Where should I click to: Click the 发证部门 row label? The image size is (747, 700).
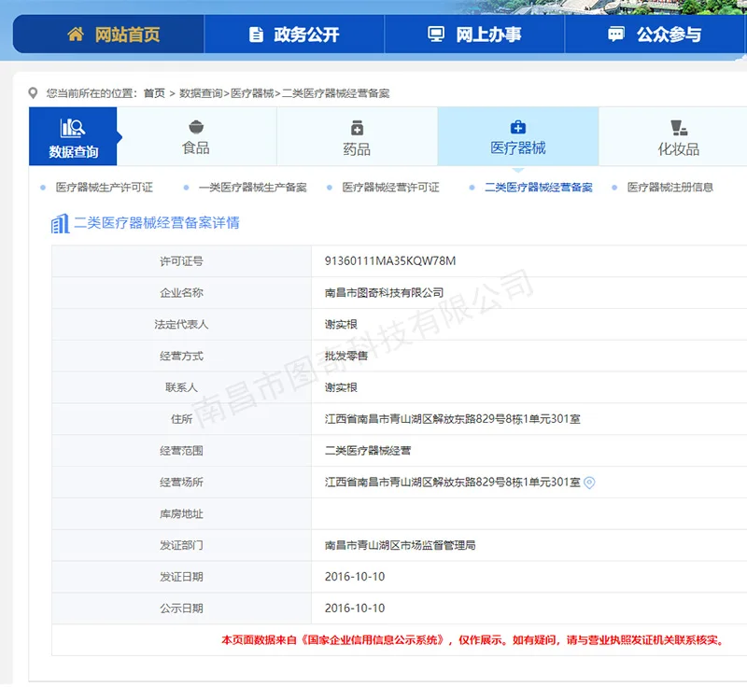click(181, 545)
